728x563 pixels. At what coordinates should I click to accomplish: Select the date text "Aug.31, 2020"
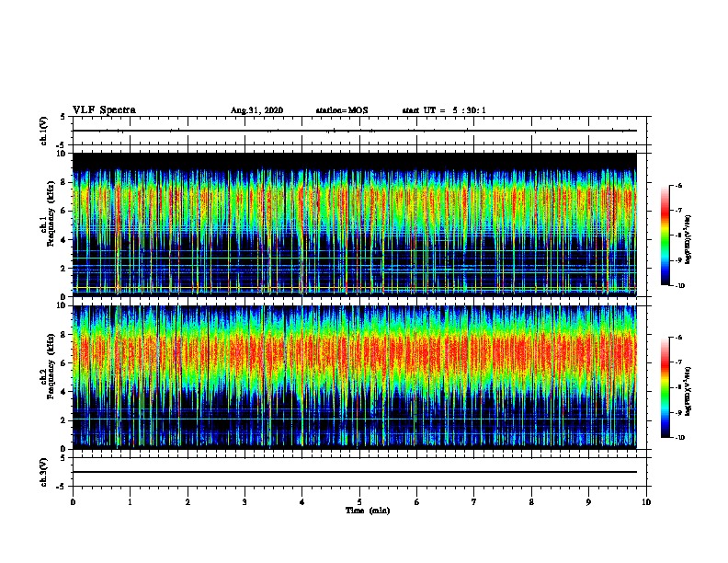point(256,110)
